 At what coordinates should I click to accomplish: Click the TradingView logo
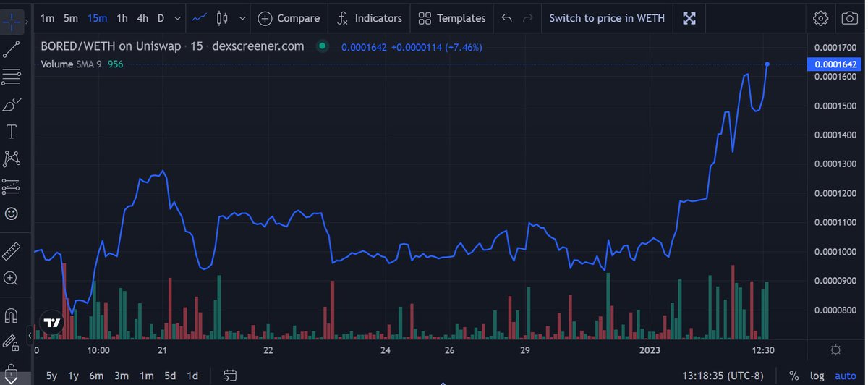52,323
